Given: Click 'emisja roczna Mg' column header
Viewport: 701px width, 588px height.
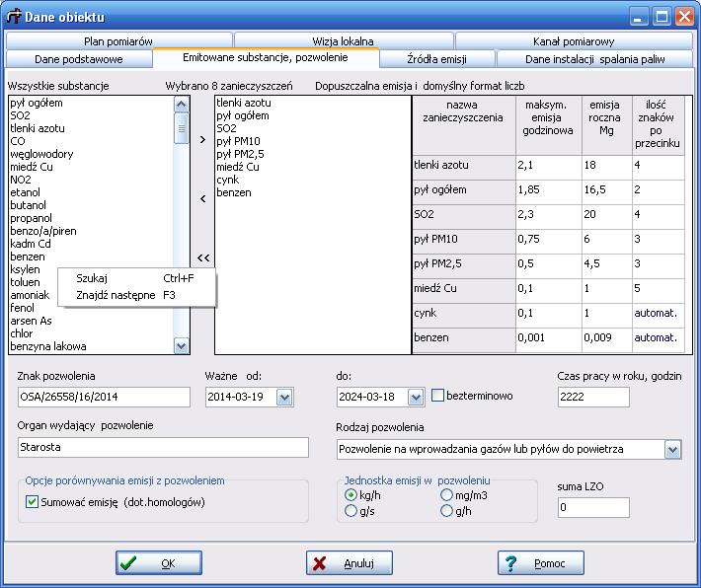Looking at the screenshot, I should click(607, 125).
